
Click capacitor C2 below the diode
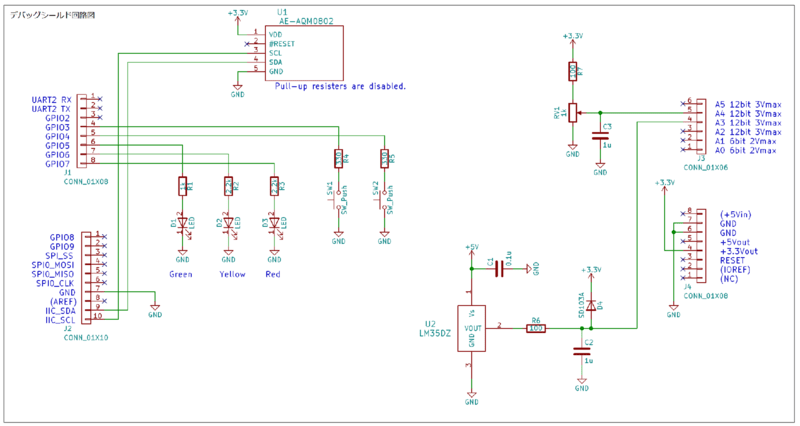click(580, 350)
